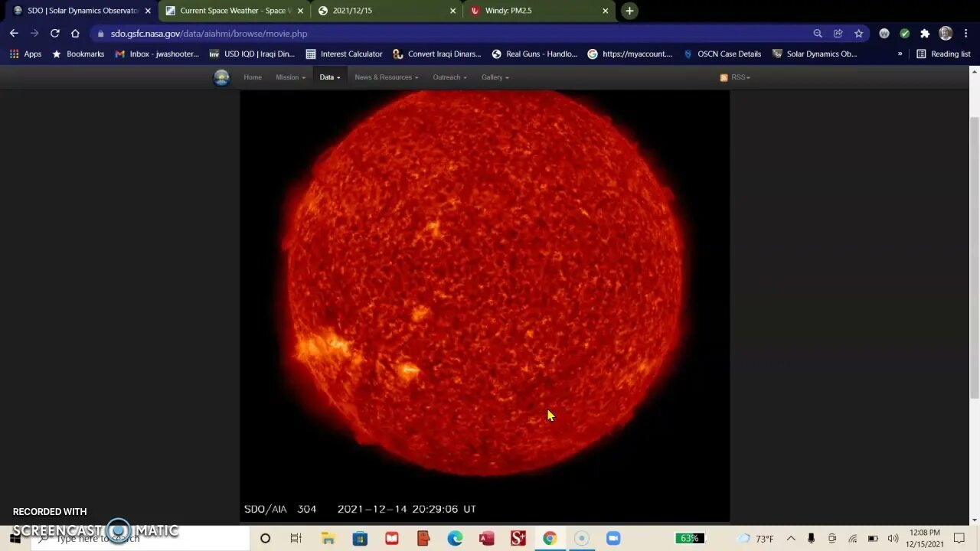980x551 pixels.
Task: Open a new browser tab
Action: point(629,11)
